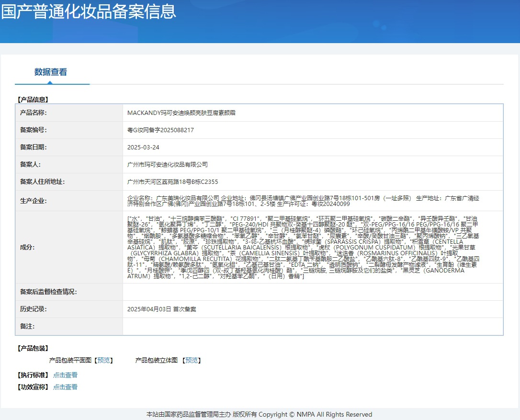520x420 pixels.
Task: Click the 备案日期 value 2025-03-24
Action: click(x=144, y=148)
